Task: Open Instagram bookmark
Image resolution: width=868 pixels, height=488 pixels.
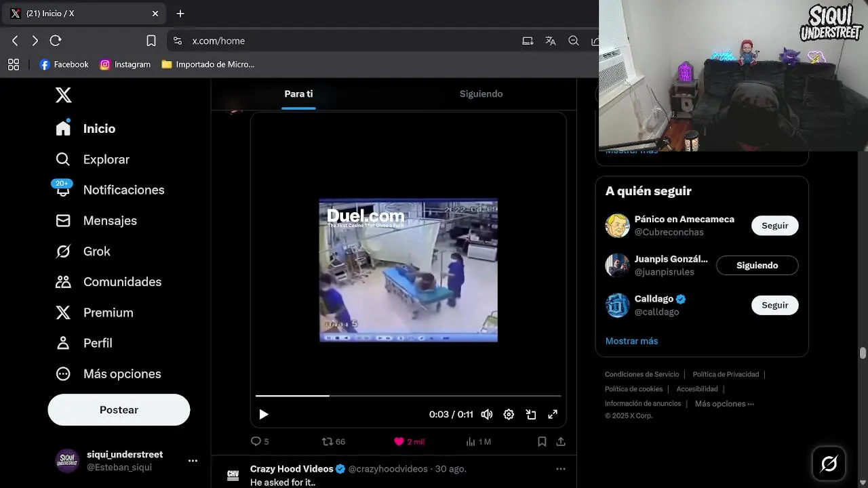Action: tap(125, 64)
